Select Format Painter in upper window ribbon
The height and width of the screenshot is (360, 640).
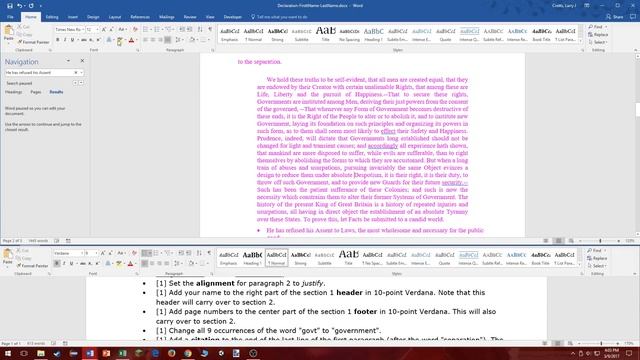[x=33, y=42]
